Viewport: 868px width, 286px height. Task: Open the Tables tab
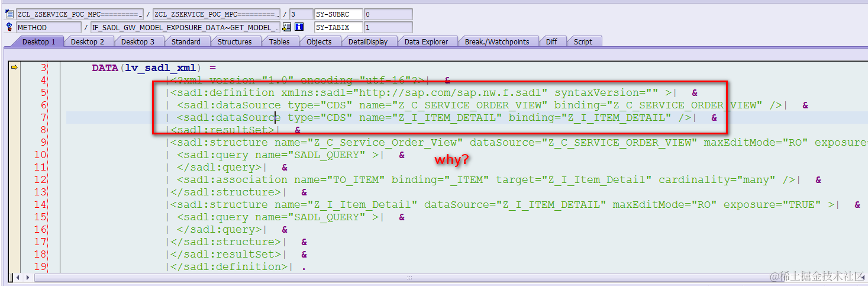point(279,41)
